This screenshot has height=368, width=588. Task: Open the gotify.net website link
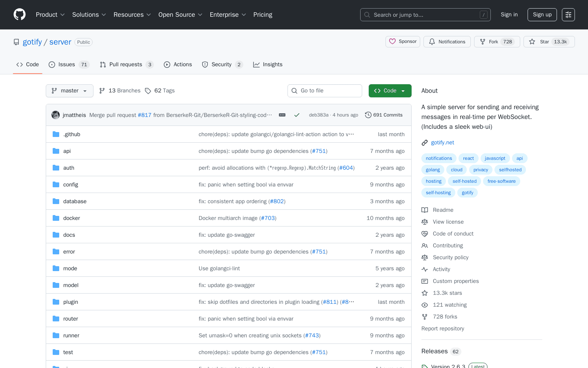tap(442, 142)
